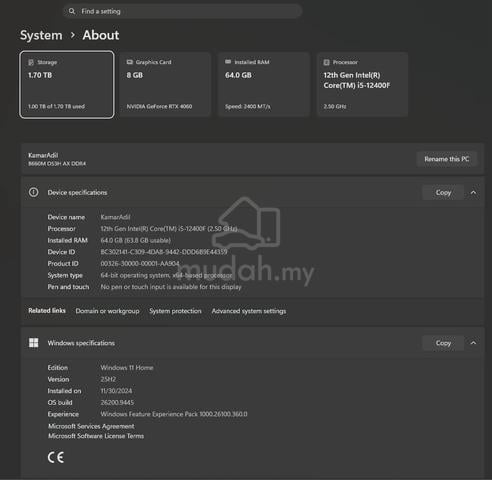Focus the Find a setting search box
This screenshot has width=492, height=480.
pyautogui.click(x=182, y=11)
